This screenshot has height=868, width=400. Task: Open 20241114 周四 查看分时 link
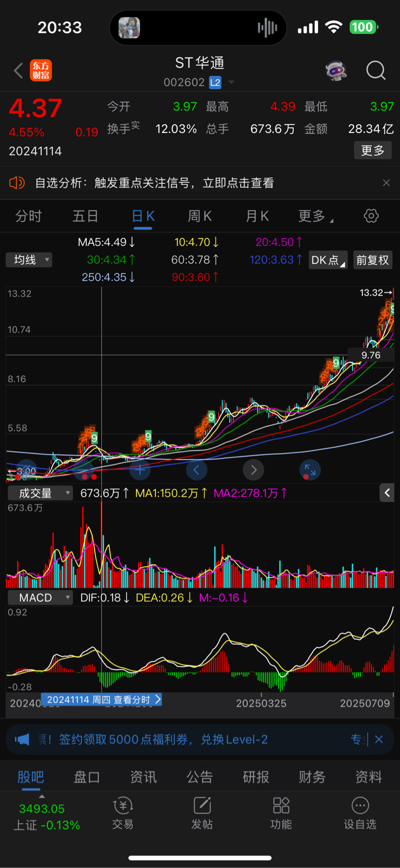pos(102,700)
